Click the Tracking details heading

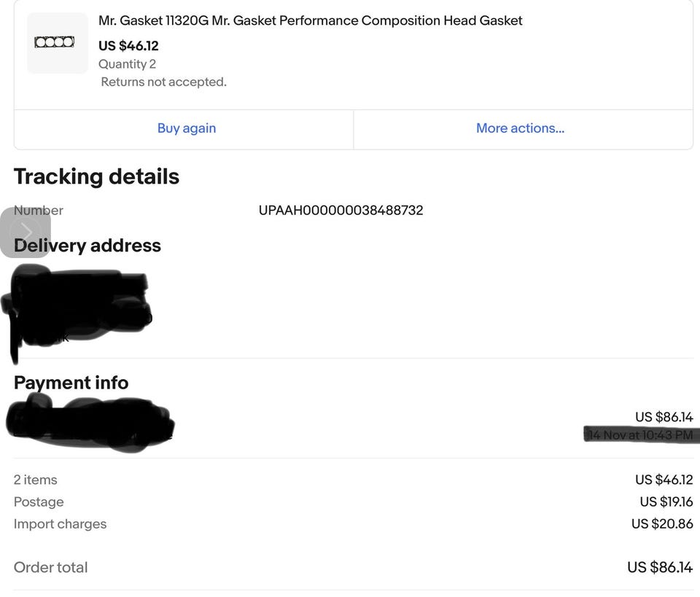point(96,176)
